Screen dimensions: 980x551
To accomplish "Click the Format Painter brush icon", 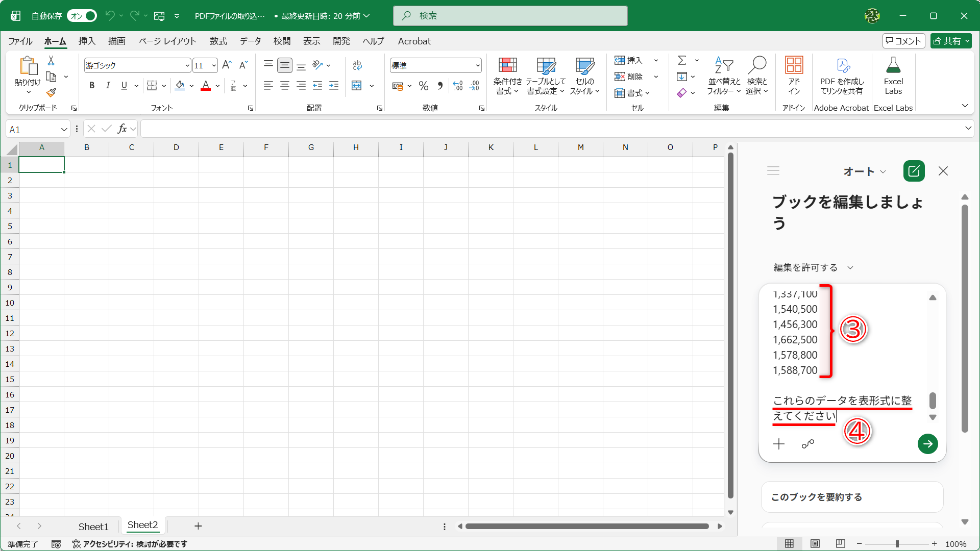I will click(51, 92).
